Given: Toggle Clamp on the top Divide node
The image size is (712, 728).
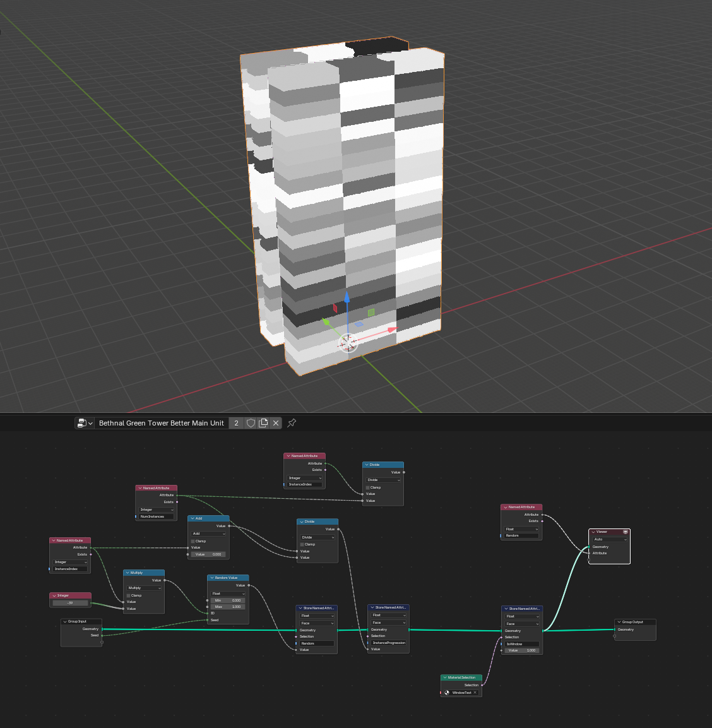Looking at the screenshot, I should tap(367, 487).
